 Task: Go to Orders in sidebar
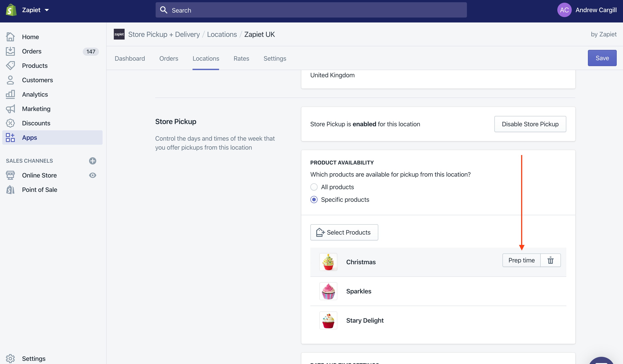32,51
